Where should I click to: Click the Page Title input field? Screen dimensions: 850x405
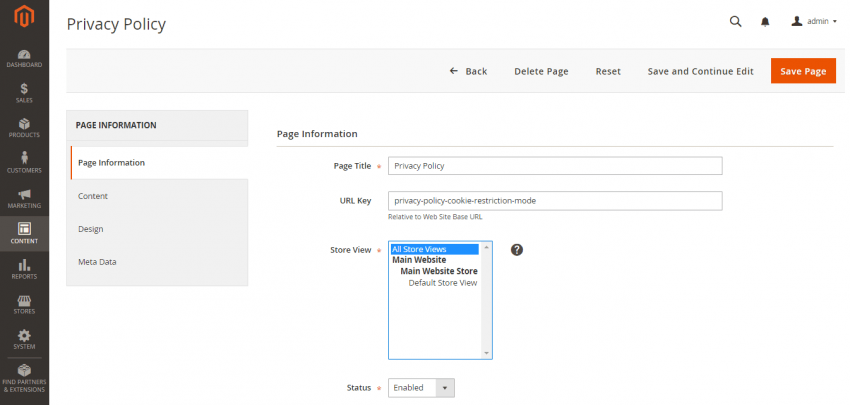click(555, 166)
